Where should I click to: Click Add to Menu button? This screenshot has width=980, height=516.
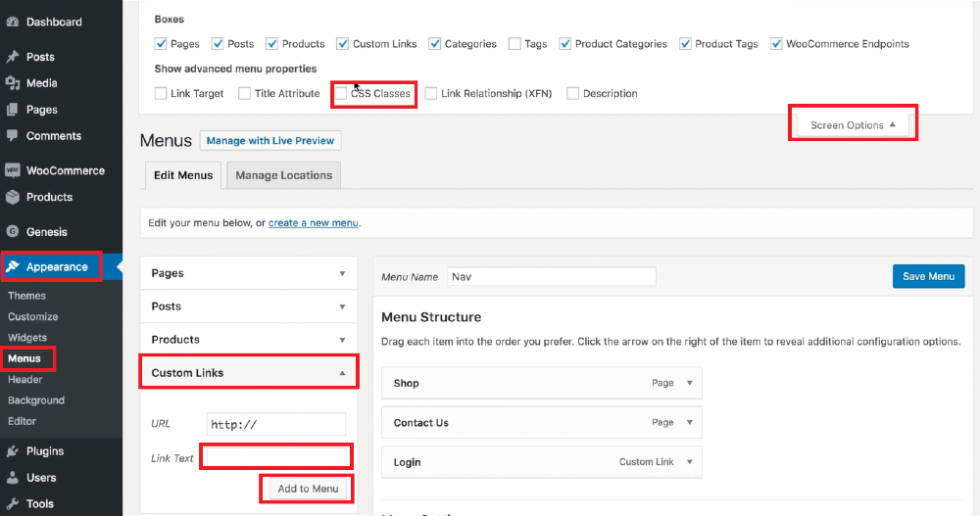[308, 489]
